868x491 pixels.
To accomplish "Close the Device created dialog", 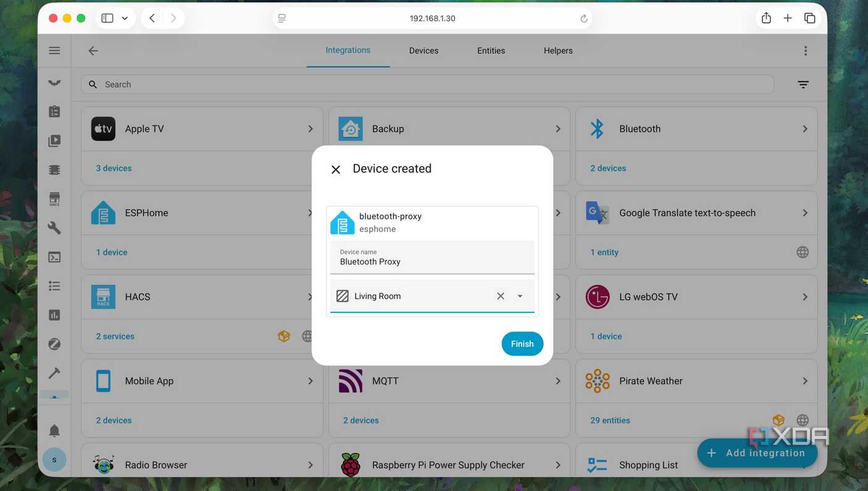I will click(335, 169).
